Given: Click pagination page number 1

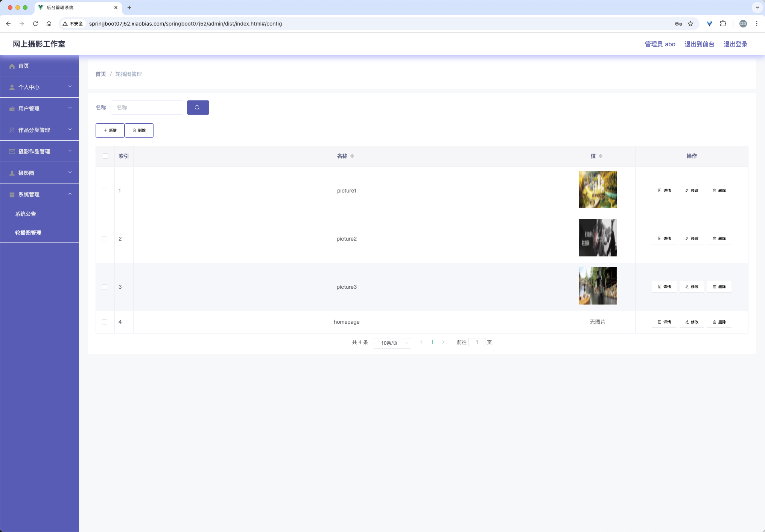Looking at the screenshot, I should coord(432,342).
